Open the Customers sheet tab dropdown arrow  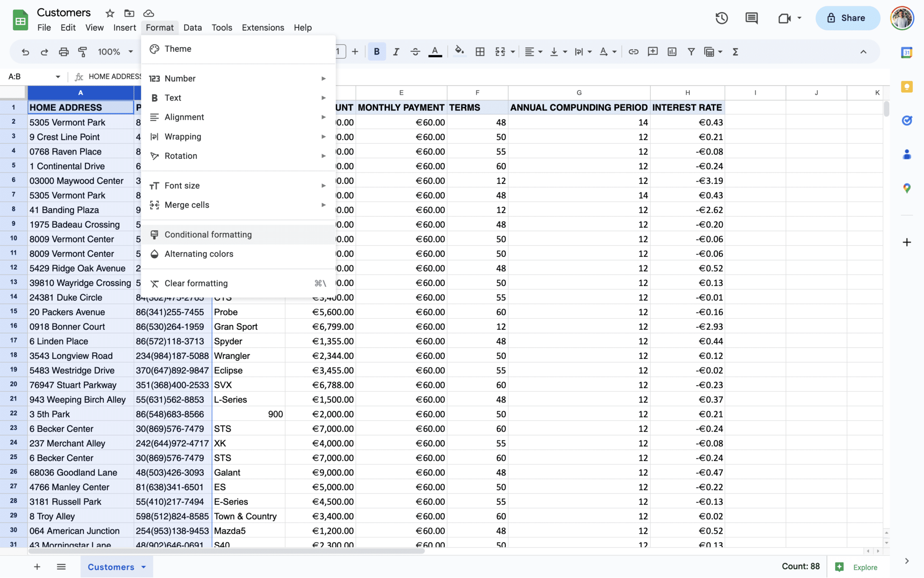143,567
